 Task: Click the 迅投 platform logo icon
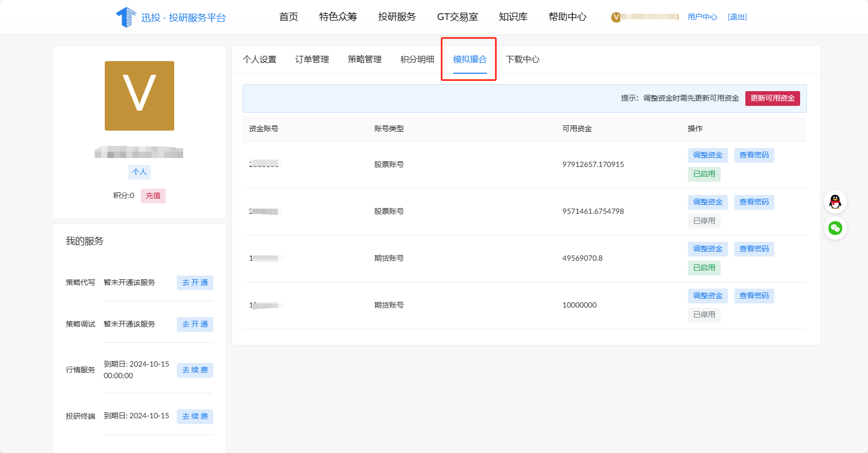[x=126, y=17]
